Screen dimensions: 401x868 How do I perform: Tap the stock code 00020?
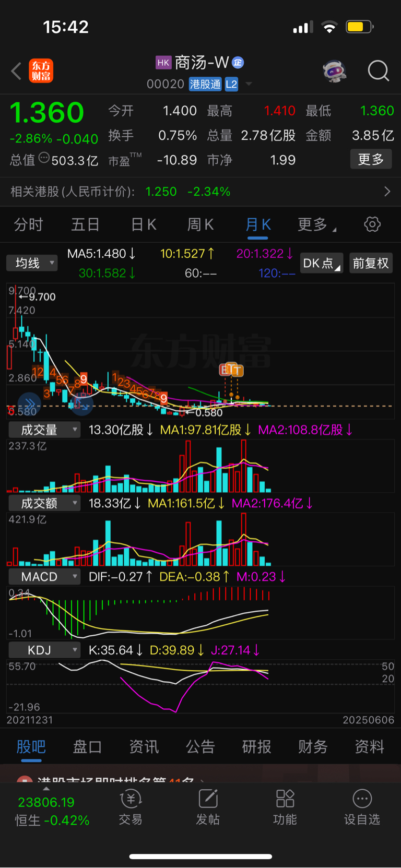[166, 84]
